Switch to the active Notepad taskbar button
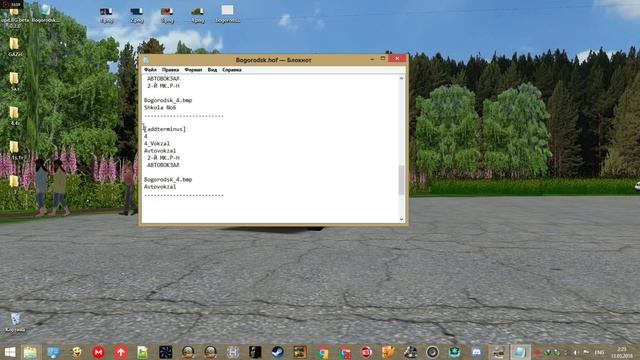The height and width of the screenshot is (360, 640). (x=520, y=352)
